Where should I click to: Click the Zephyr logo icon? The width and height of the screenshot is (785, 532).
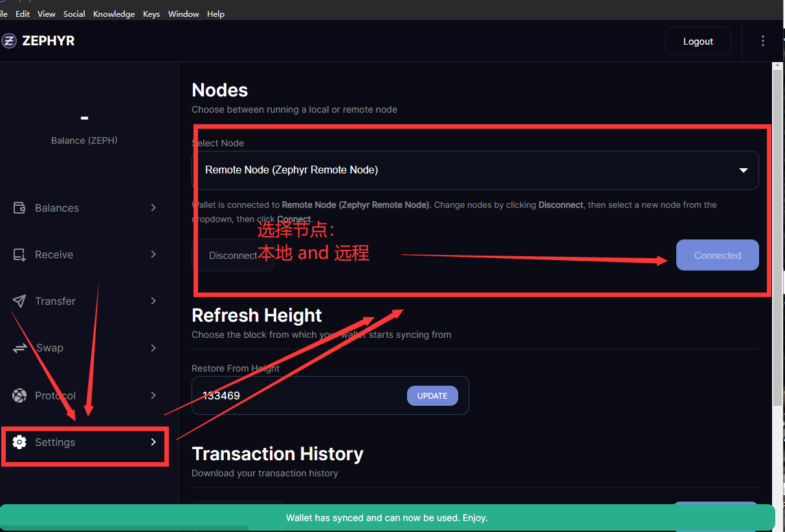click(x=8, y=41)
